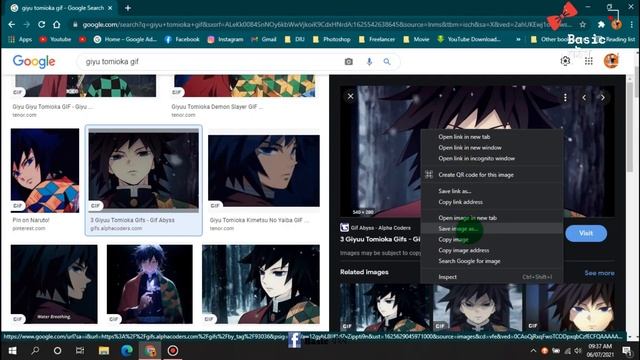Show previous image in preview
This screenshot has width=640, height=360.
584,98
